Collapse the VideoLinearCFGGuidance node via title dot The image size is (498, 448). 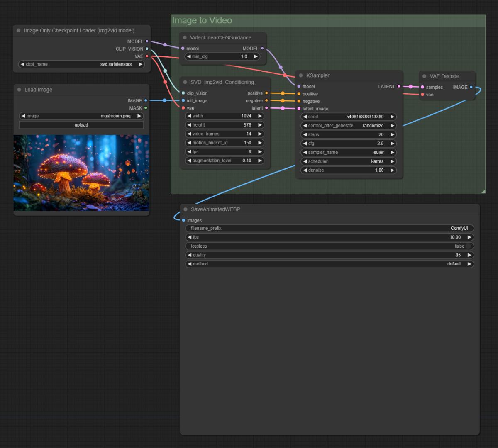pyautogui.click(x=185, y=38)
